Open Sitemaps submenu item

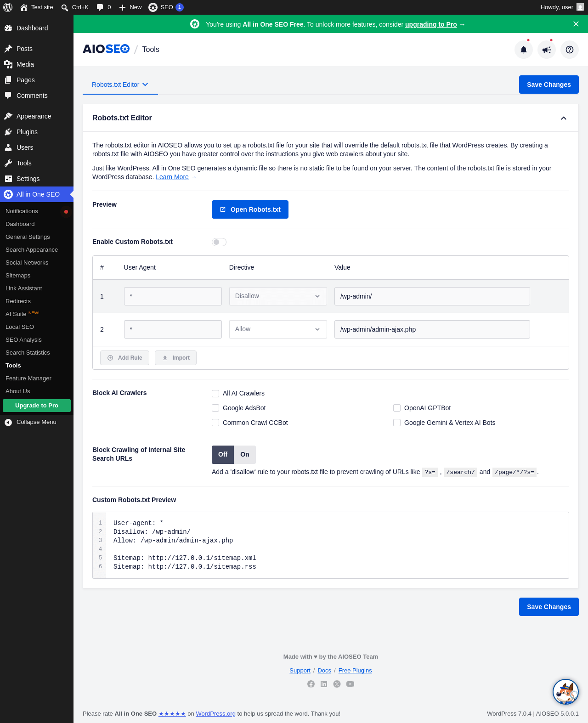pos(18,276)
